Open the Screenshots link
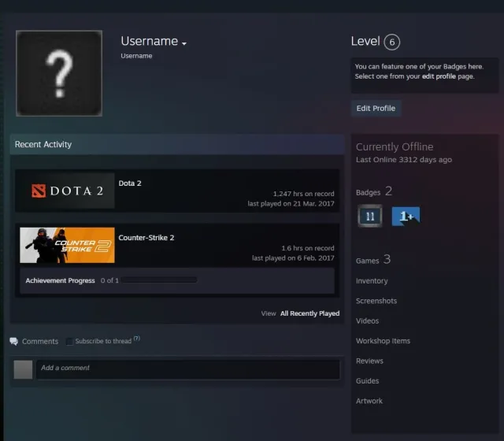 [x=376, y=301]
